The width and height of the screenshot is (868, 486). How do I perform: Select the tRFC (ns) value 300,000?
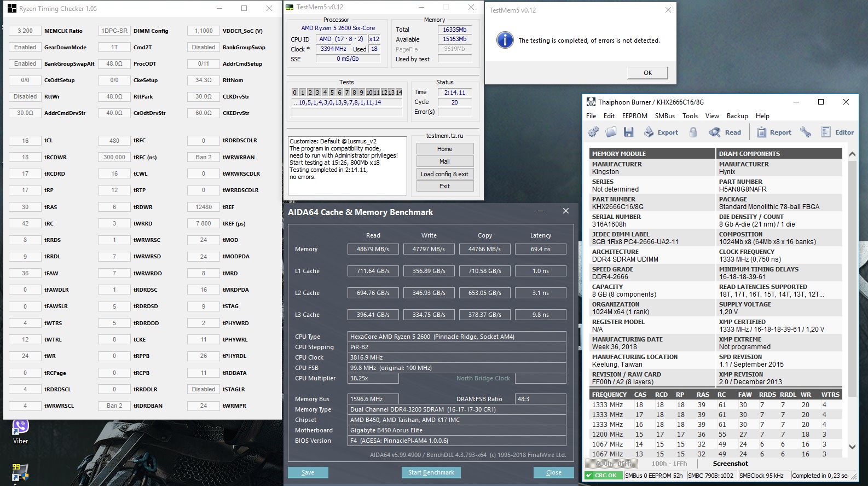[x=114, y=157]
